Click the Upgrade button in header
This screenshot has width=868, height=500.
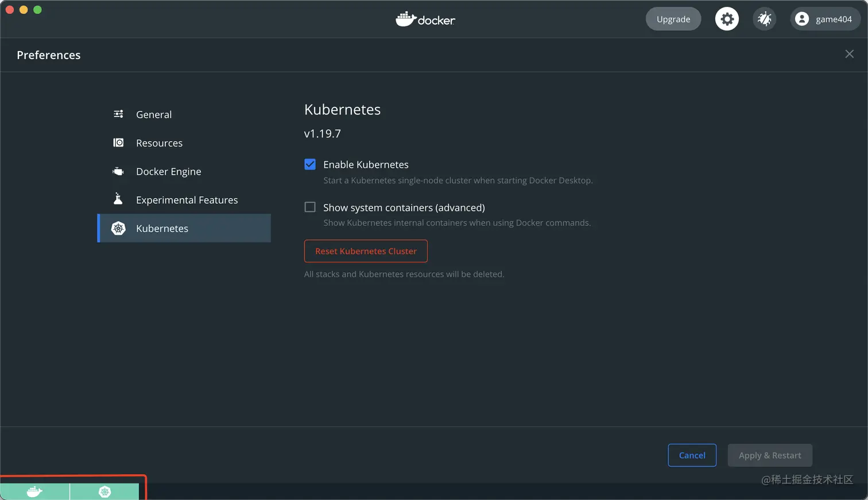pos(673,18)
